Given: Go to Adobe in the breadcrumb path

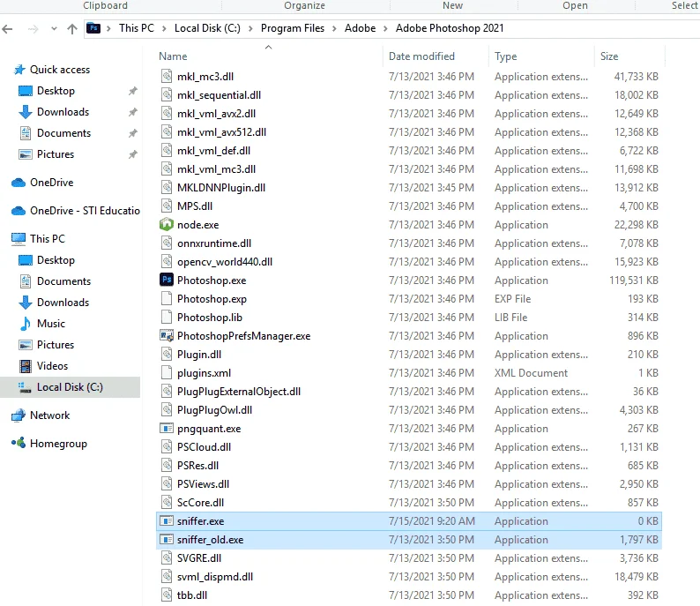Looking at the screenshot, I should pyautogui.click(x=360, y=28).
